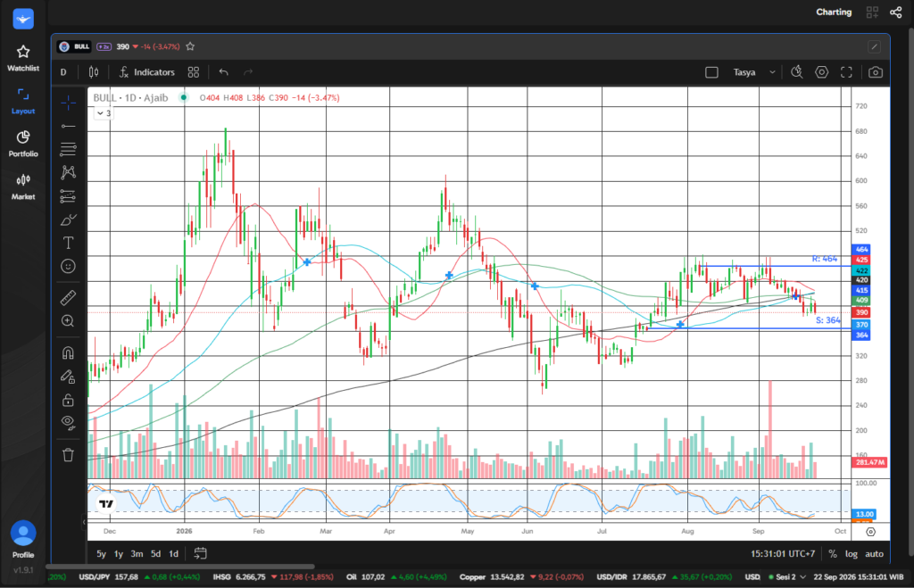Open the candlestick chart style selector
The width and height of the screenshot is (914, 588).
pos(93,72)
